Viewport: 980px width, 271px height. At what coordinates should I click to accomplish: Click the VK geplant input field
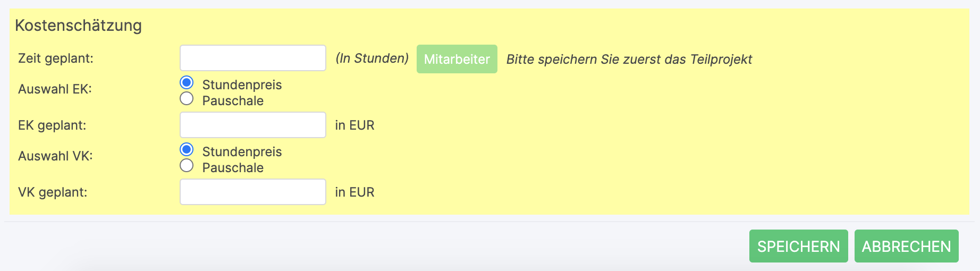tap(253, 192)
